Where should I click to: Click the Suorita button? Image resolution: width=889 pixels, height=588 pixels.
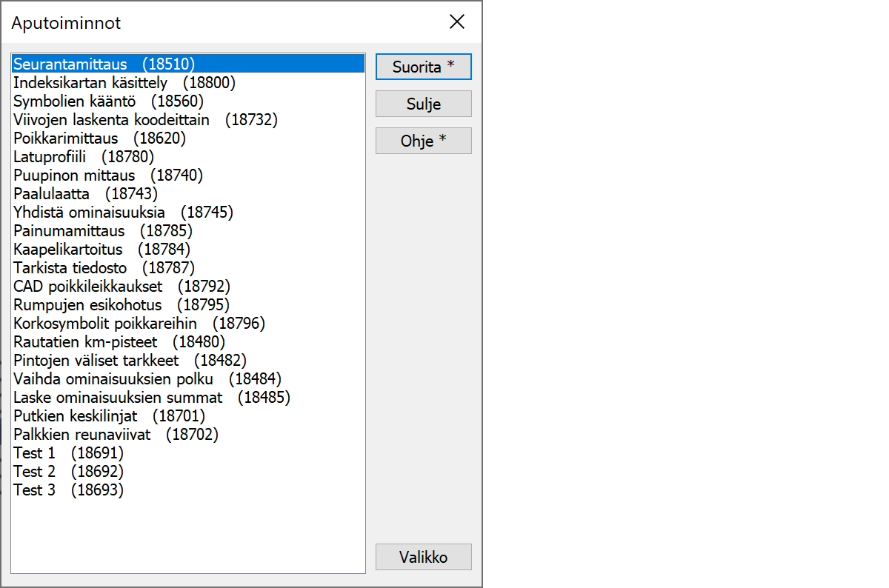[423, 67]
